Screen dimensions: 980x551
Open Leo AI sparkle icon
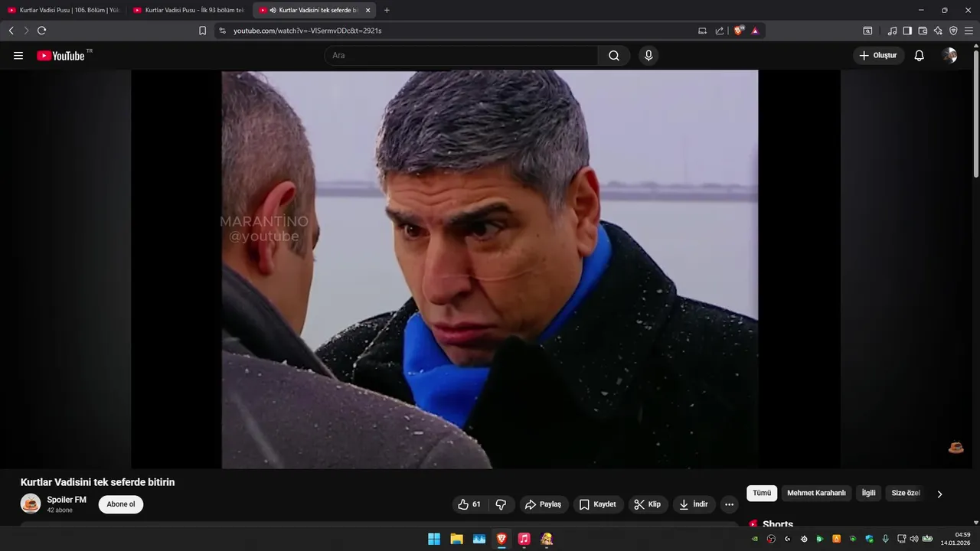[938, 31]
